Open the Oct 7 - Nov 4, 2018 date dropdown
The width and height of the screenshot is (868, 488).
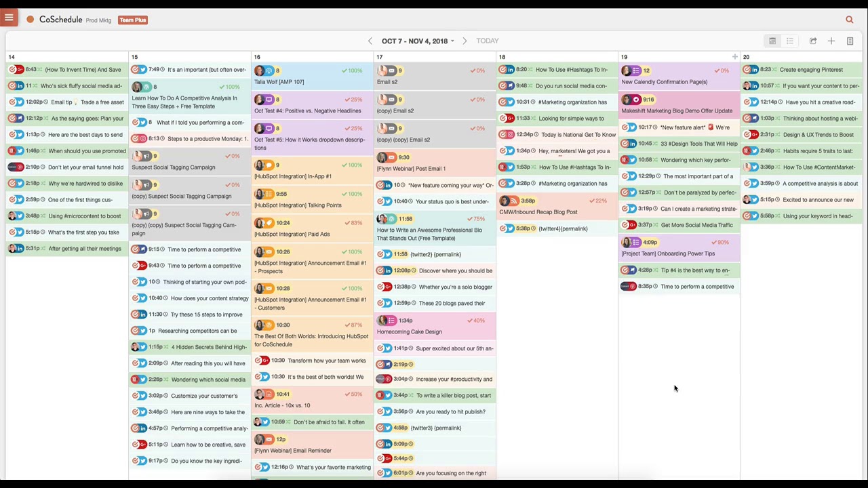(x=418, y=41)
